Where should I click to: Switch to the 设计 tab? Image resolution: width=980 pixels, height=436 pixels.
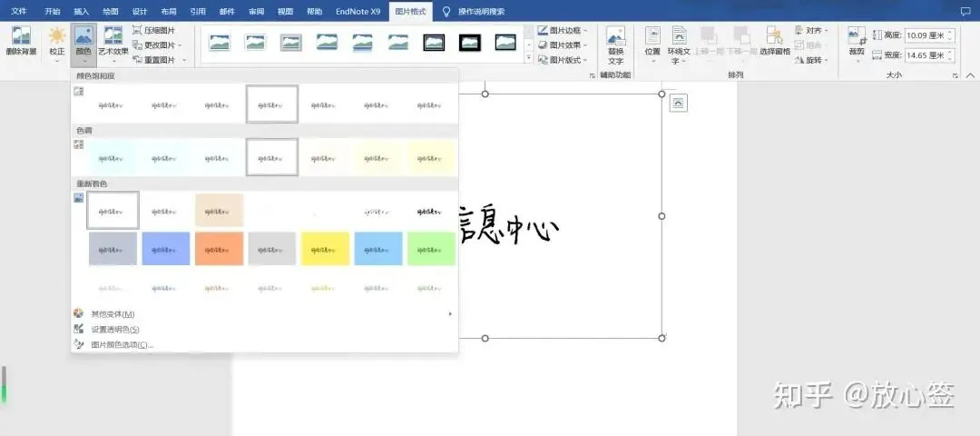(x=140, y=11)
